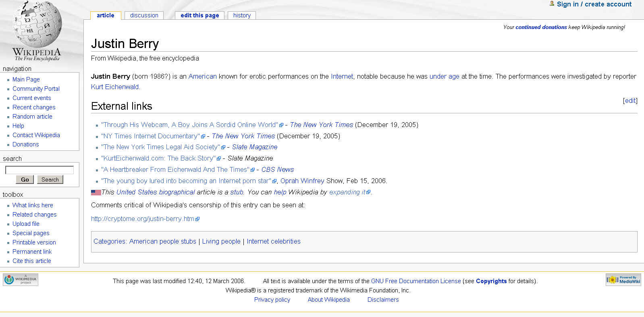Open the Kurt Eichenwald article link
The image size is (644, 317).
pos(115,87)
